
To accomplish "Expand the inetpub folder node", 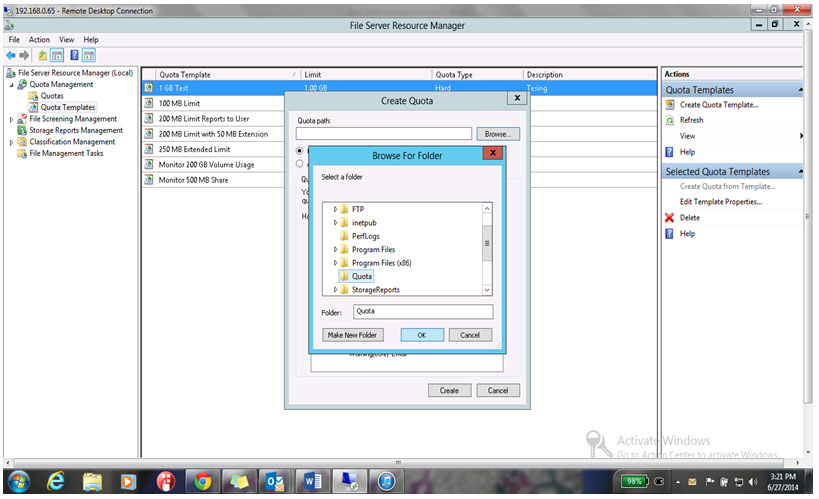I will pyautogui.click(x=335, y=223).
